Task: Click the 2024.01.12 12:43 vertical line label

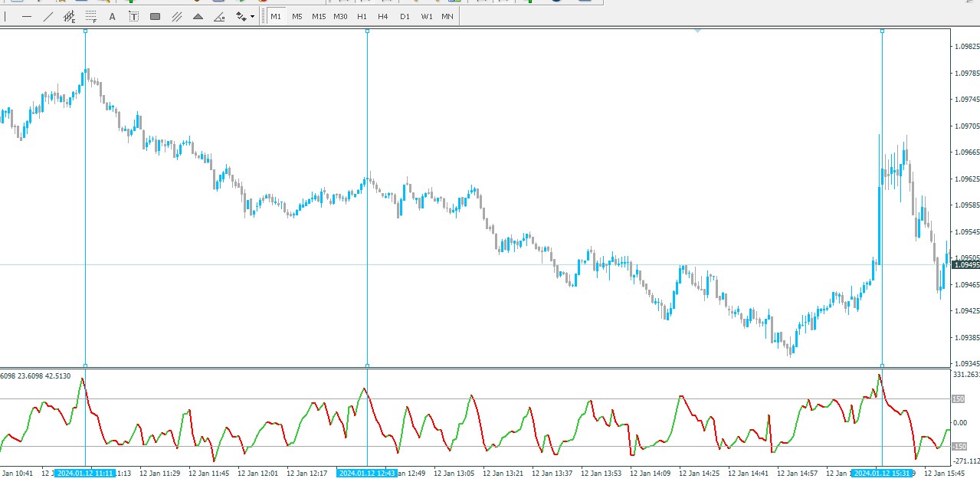Action: pos(367,474)
